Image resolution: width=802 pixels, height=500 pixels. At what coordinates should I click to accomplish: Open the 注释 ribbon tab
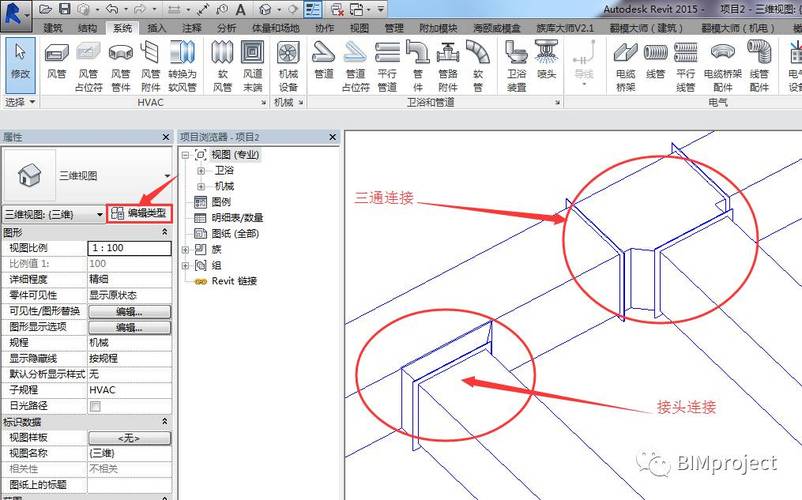[191, 28]
